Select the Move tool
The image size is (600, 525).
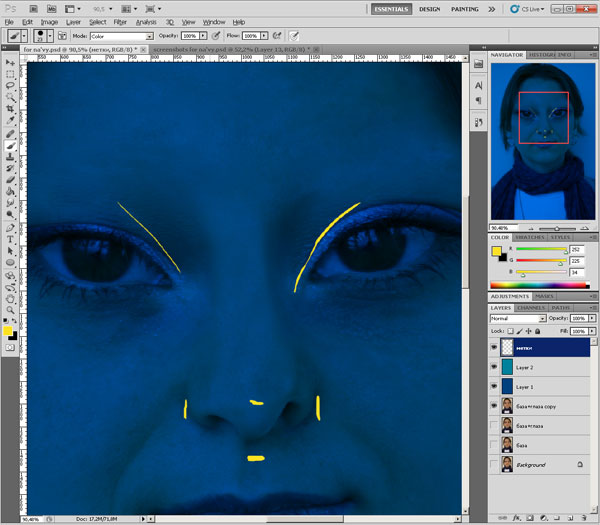10,61
